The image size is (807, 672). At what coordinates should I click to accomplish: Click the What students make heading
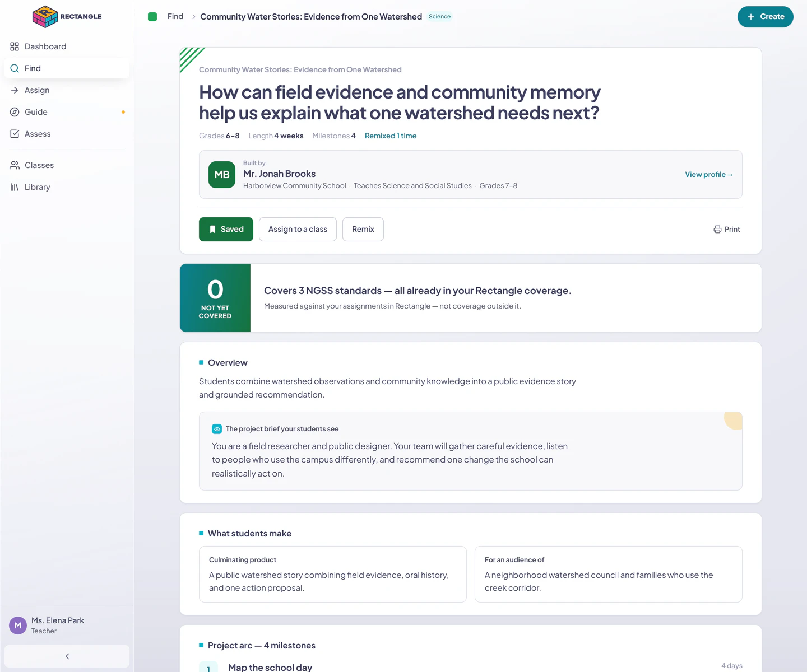coord(249,534)
